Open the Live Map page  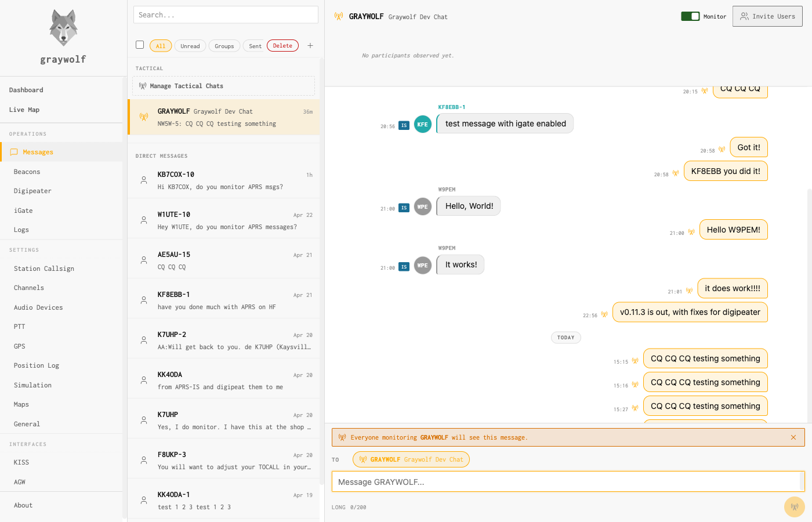coord(61,110)
